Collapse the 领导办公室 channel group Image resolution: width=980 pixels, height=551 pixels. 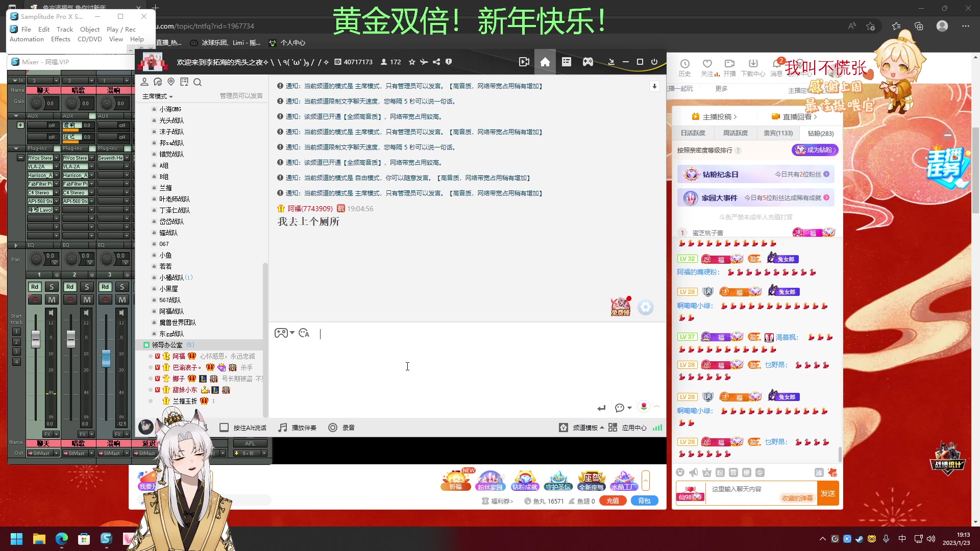146,345
